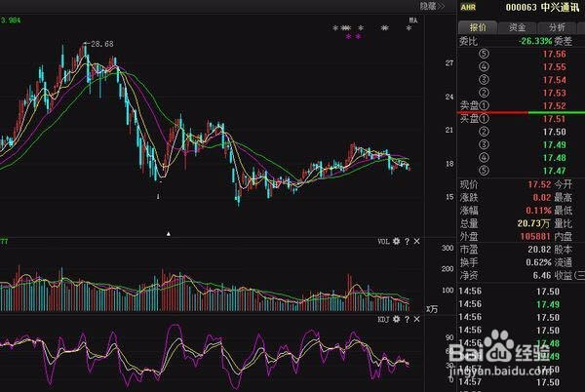Click the KDJ indicator label
Image resolution: width=585 pixels, height=392 pixels.
tap(383, 319)
